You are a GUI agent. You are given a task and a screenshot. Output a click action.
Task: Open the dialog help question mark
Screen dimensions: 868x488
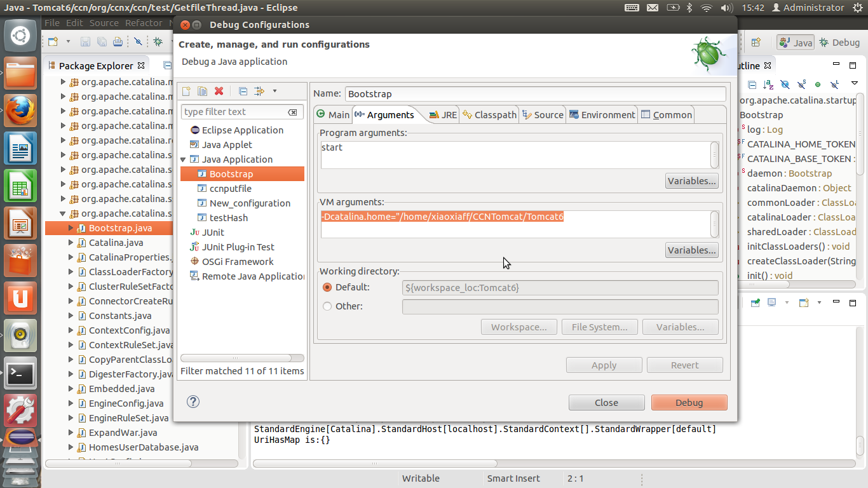[193, 402]
